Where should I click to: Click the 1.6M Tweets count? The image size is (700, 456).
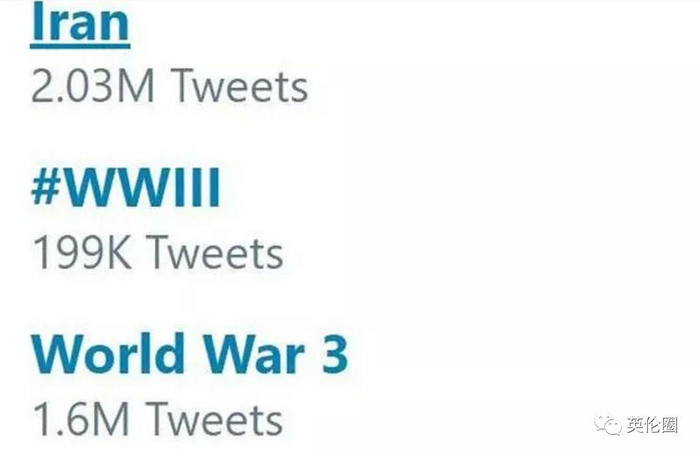click(157, 417)
